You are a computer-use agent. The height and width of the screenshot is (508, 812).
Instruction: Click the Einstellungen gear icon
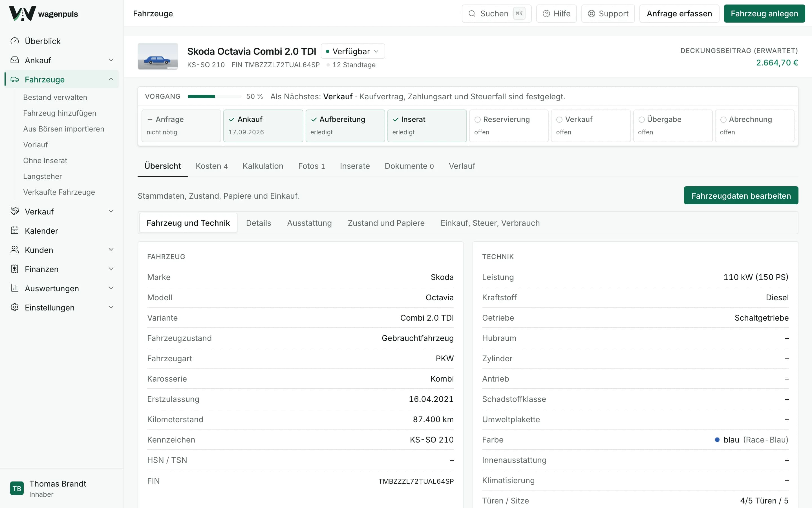click(15, 307)
